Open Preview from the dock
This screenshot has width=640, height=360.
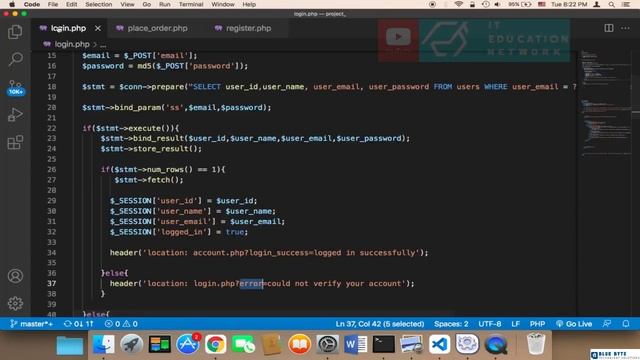point(411,344)
